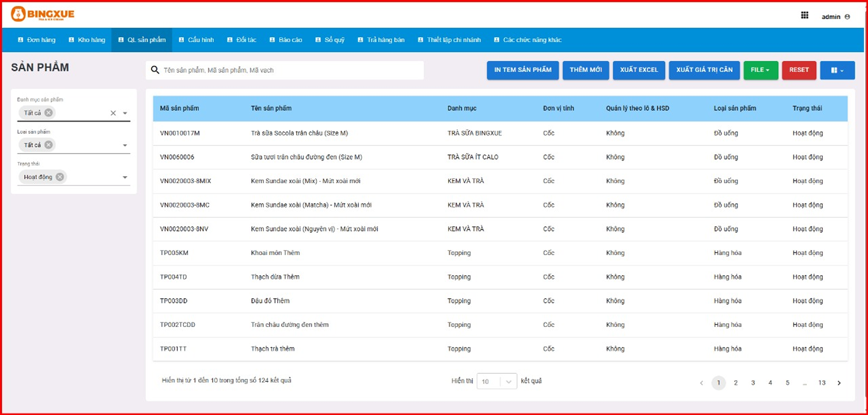Click the apps grid icon near admin
Screen dimensions: 868x415
pos(804,15)
